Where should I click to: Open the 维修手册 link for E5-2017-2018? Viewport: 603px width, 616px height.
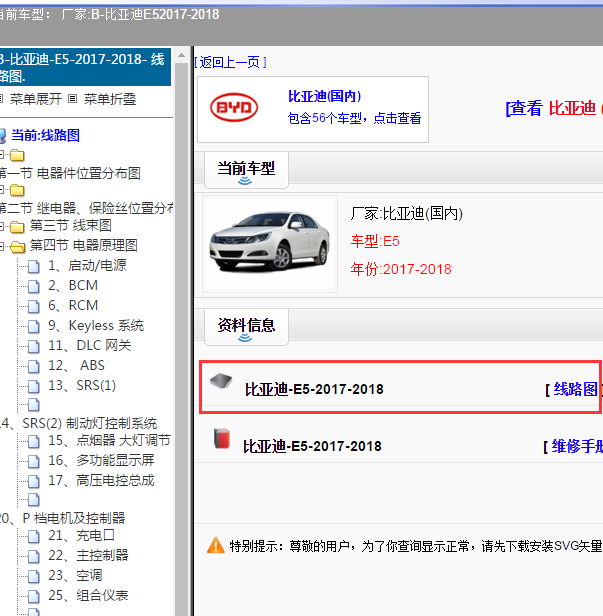click(577, 446)
